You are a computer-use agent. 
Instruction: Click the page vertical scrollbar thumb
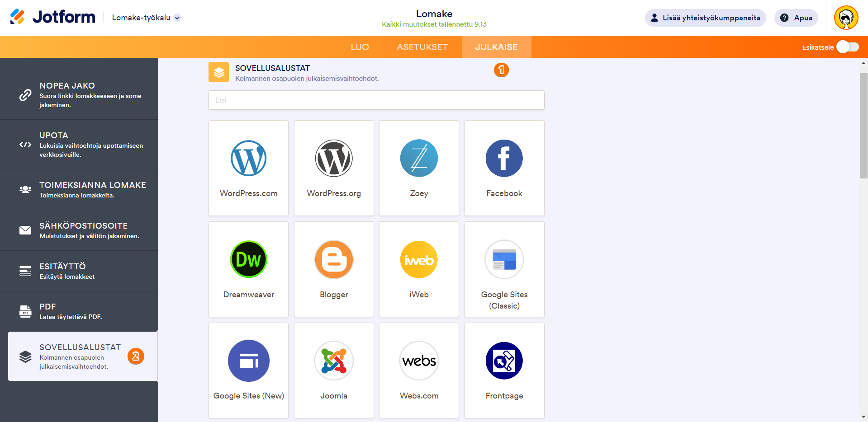(863, 126)
